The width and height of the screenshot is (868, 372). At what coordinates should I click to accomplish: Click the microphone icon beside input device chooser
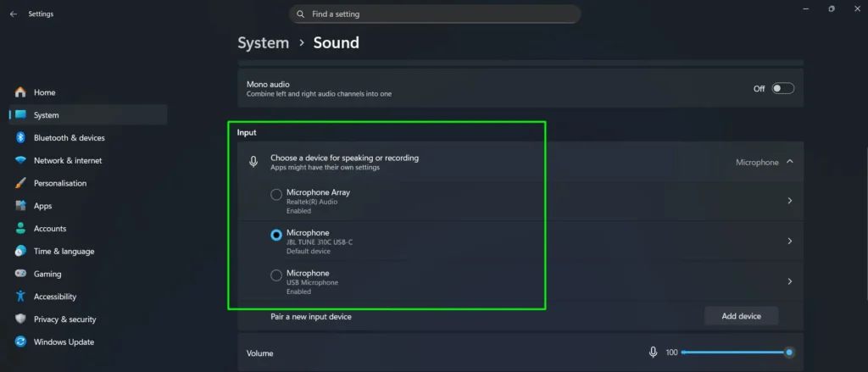pos(253,162)
